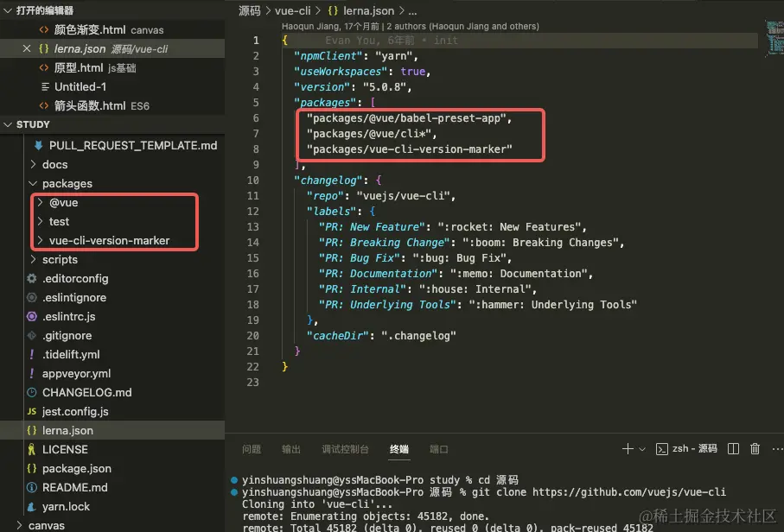Click the braces icon of package.json
The height and width of the screenshot is (532, 784).
[x=31, y=468]
